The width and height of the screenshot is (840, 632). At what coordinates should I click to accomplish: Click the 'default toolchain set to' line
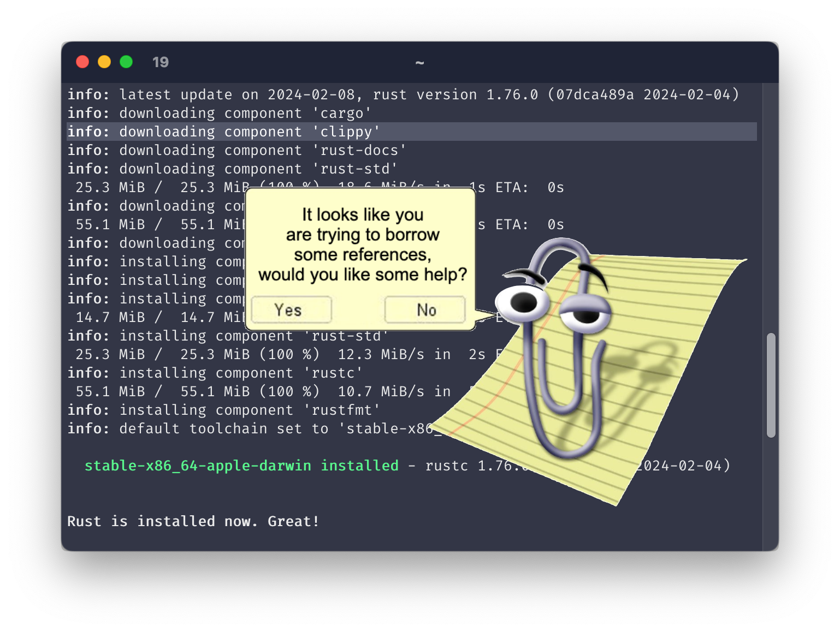255,428
